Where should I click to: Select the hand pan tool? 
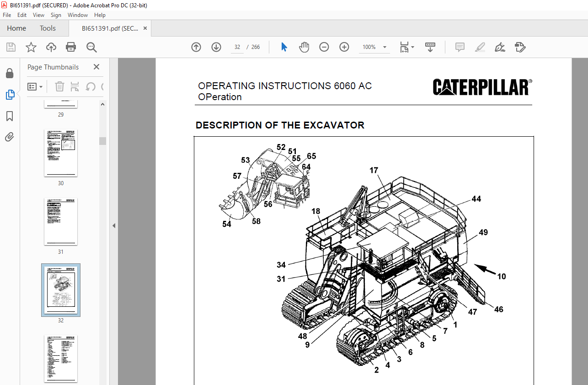(304, 47)
